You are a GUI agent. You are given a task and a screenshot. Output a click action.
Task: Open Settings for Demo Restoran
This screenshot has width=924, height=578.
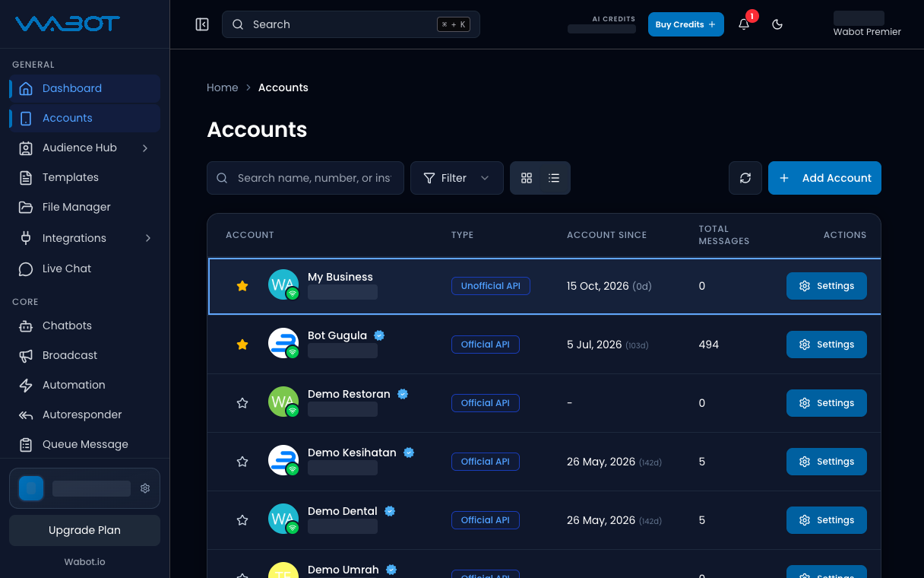(826, 403)
